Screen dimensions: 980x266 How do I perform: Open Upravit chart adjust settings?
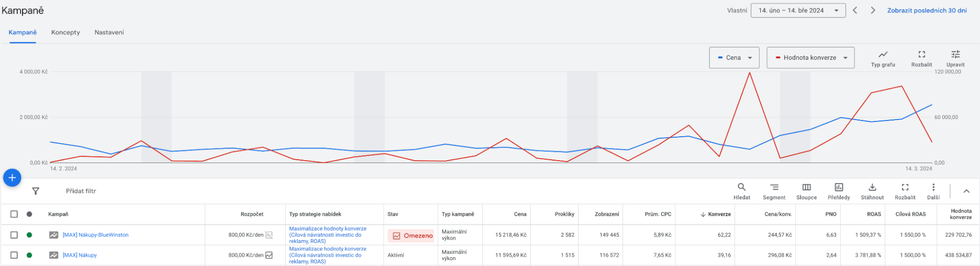click(955, 55)
